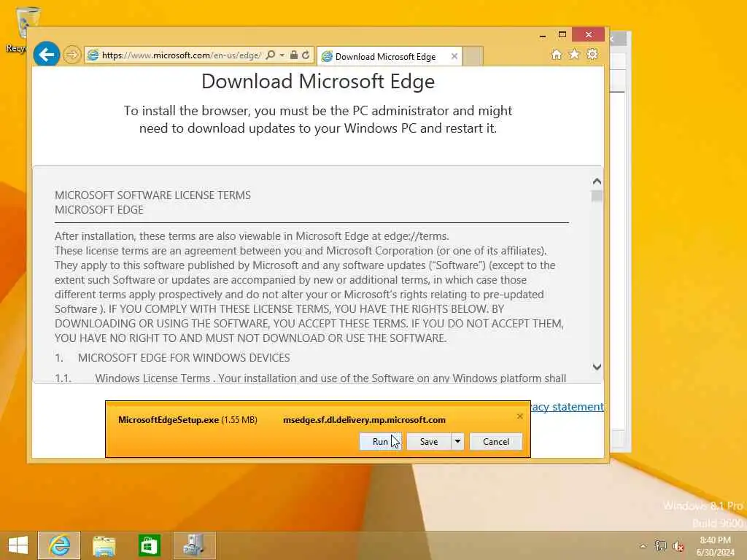Viewport: 747px width, 560px height.
Task: Open the address bar autocomplete dropdown arrow
Action: point(282,55)
